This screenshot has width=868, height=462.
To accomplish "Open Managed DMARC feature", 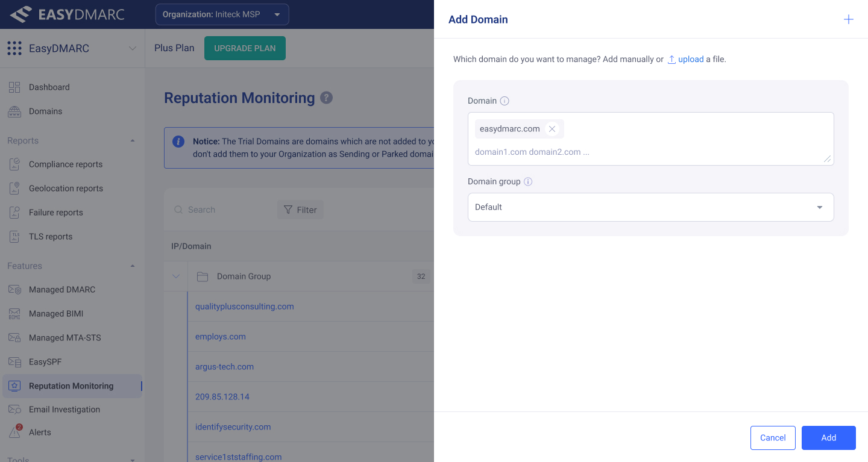I will tap(62, 290).
